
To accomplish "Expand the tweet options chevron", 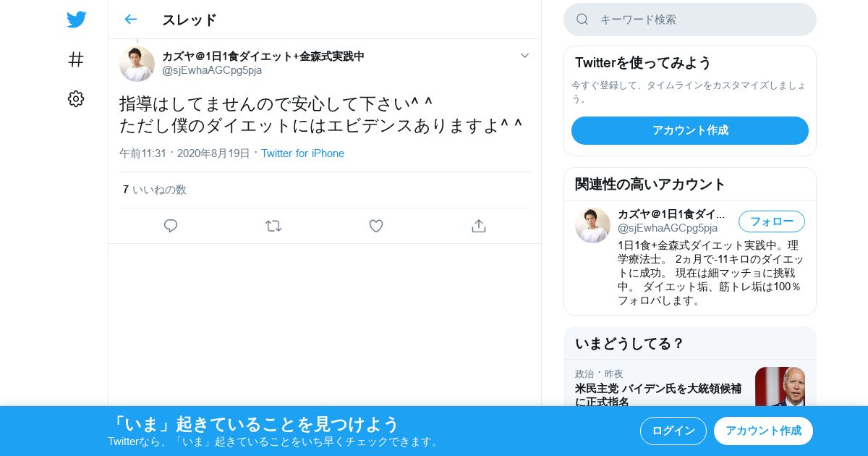I will pyautogui.click(x=525, y=56).
